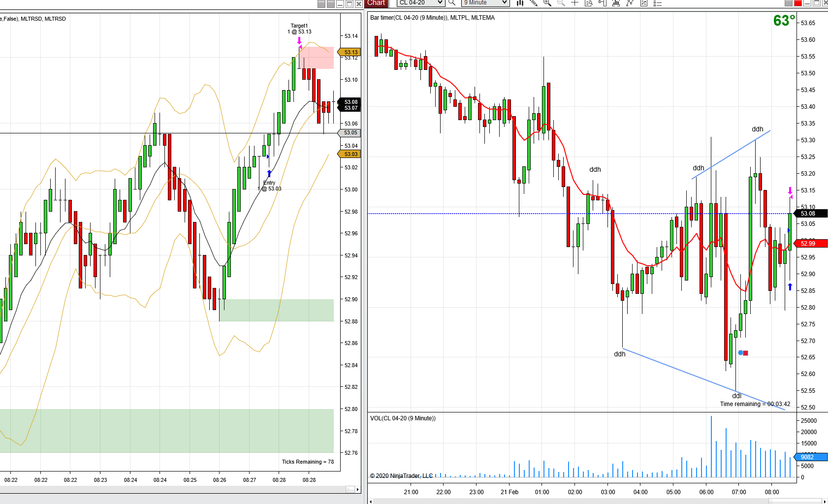
Task: Open the CL 04-20 instrument dropdown
Action: (421, 3)
